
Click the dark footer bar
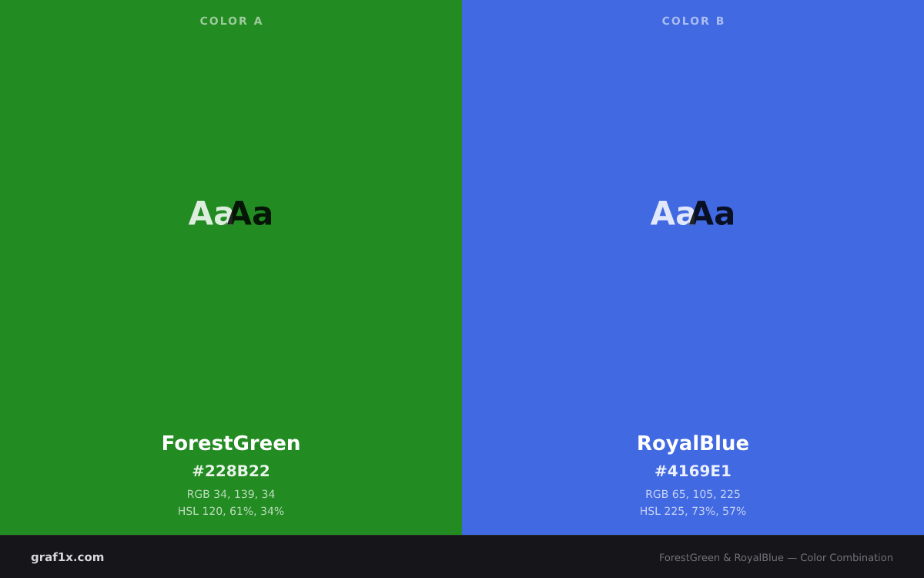pyautogui.click(x=462, y=556)
